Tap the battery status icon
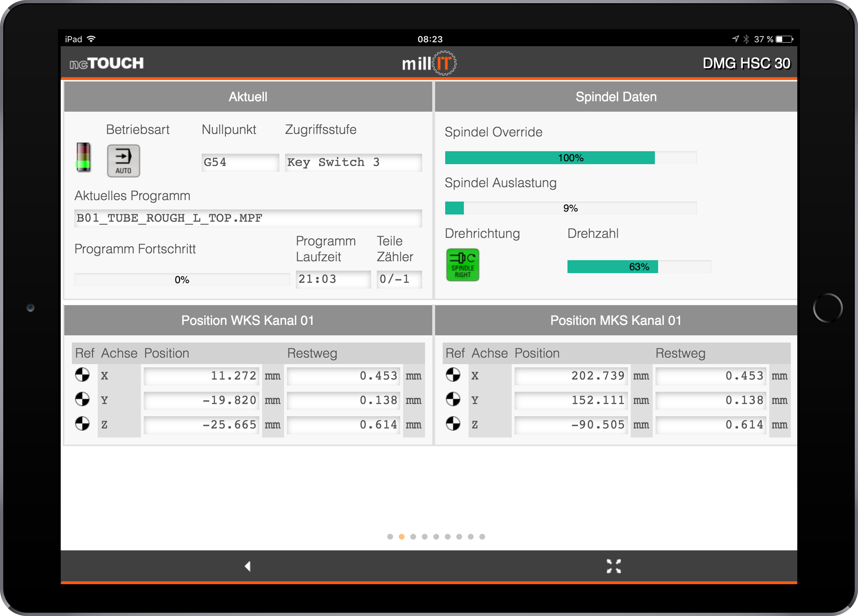 [x=785, y=39]
